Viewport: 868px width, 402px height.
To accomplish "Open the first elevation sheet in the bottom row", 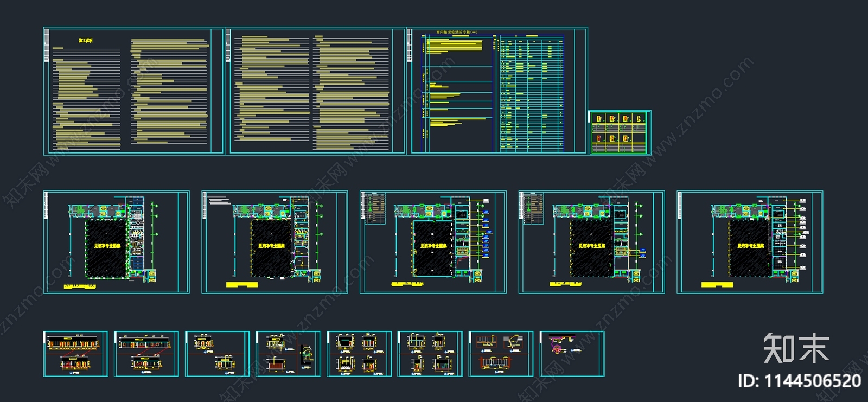I will [x=76, y=354].
